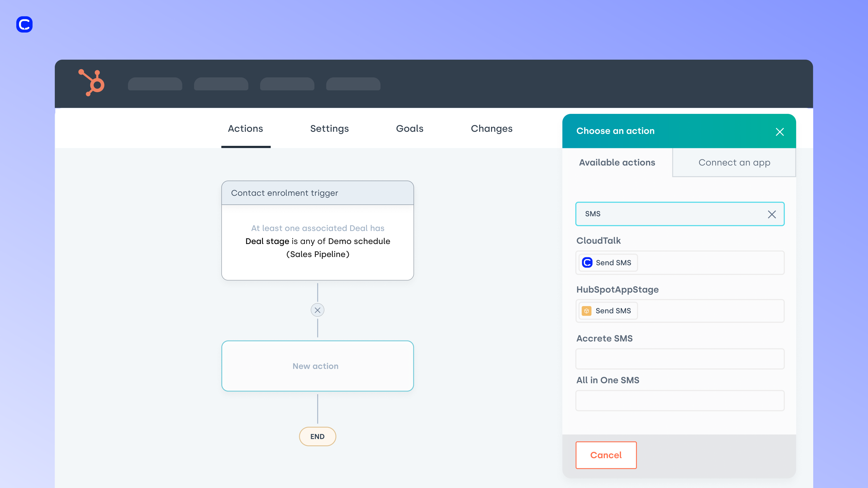Click the HubSpot sprocket logo
Viewport: 868px width, 488px height.
click(x=92, y=83)
